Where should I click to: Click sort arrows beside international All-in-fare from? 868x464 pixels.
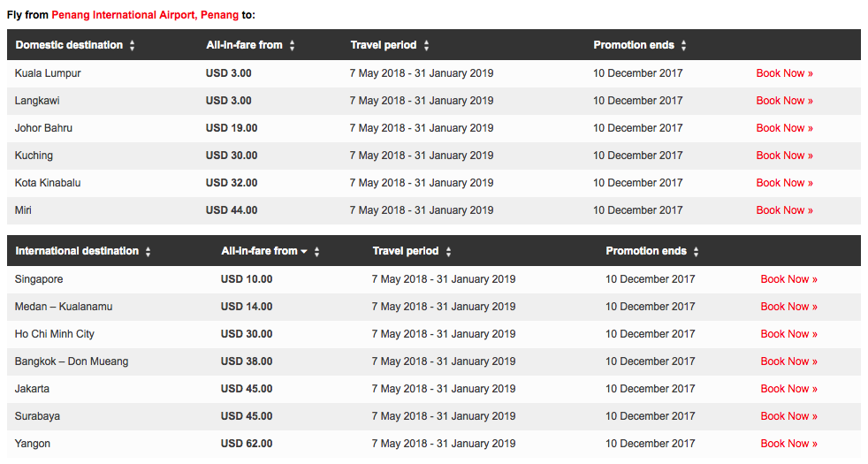[x=316, y=251]
